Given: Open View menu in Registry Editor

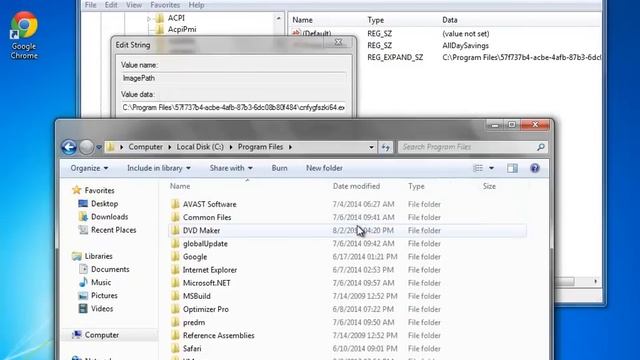Looking at the screenshot, I should (x=134, y=5).
